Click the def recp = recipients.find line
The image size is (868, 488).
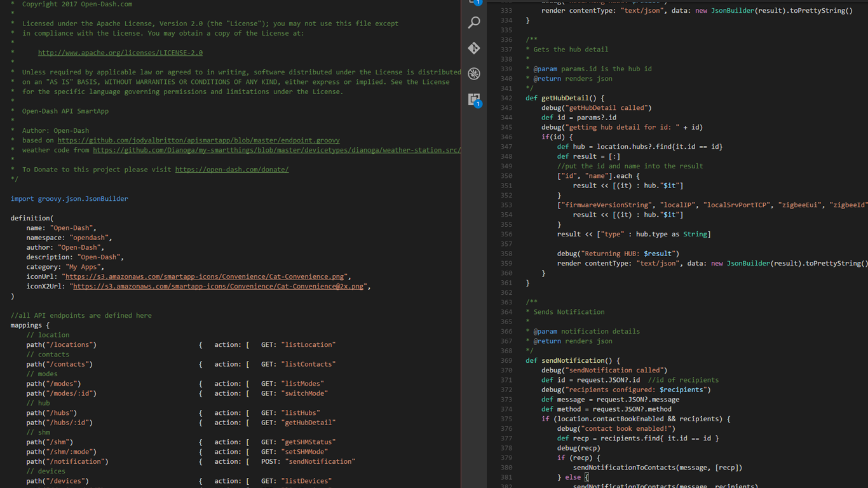[638, 438]
